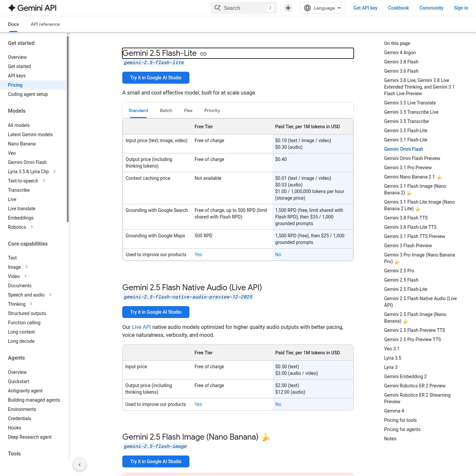The height and width of the screenshot is (476, 476).
Task: Select the Docs tab
Action: coord(13,24)
